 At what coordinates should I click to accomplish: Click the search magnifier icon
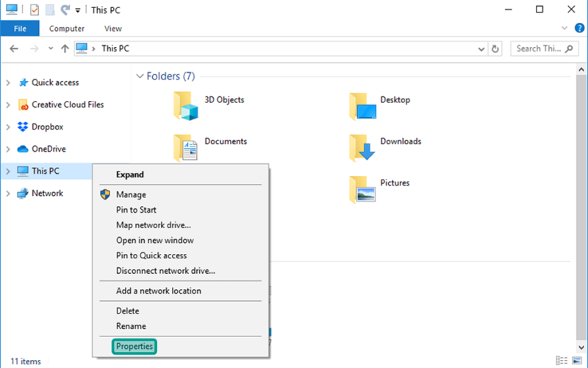click(x=569, y=49)
